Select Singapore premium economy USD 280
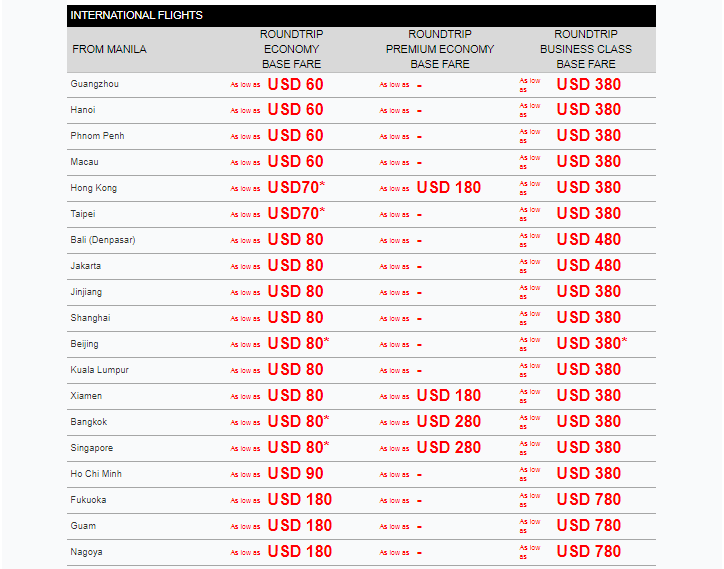724x569 pixels. pyautogui.click(x=448, y=448)
